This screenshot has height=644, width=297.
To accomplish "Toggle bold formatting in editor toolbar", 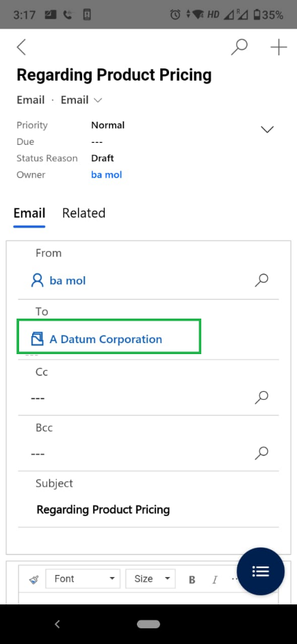I will pyautogui.click(x=192, y=580).
